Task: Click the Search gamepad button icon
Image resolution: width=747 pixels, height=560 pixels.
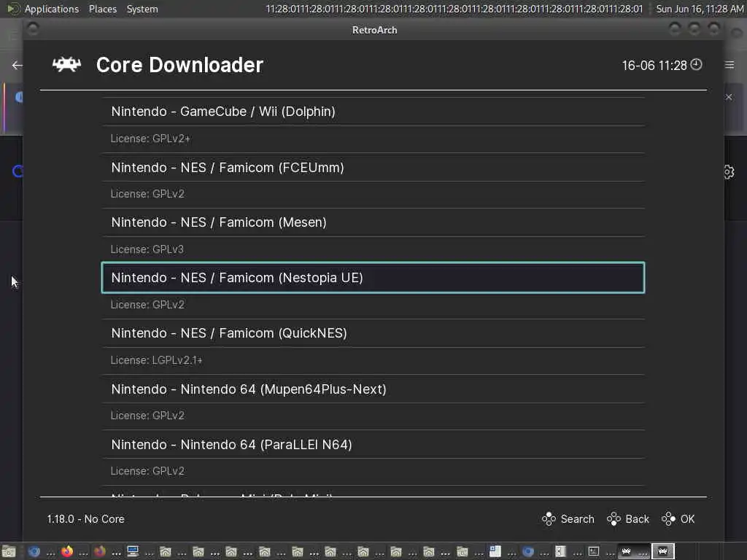Action: click(x=549, y=518)
